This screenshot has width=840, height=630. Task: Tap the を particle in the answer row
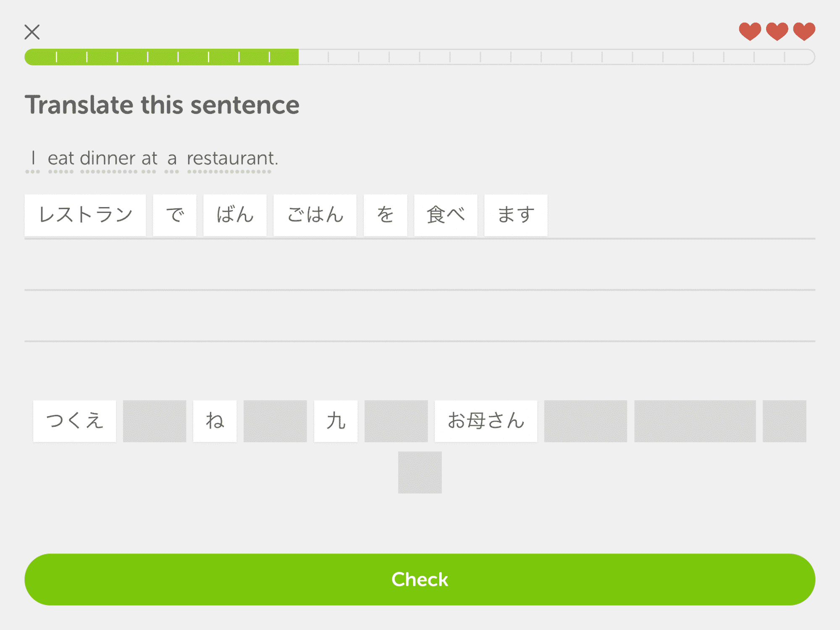385,215
